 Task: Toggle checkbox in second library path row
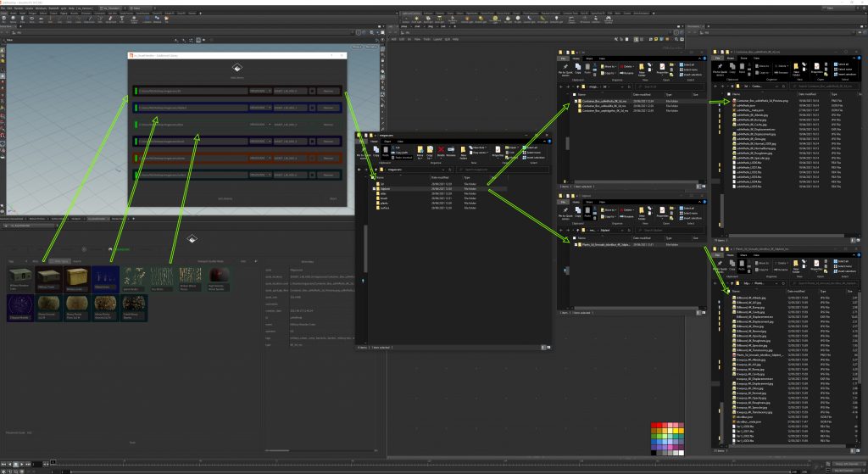(313, 108)
